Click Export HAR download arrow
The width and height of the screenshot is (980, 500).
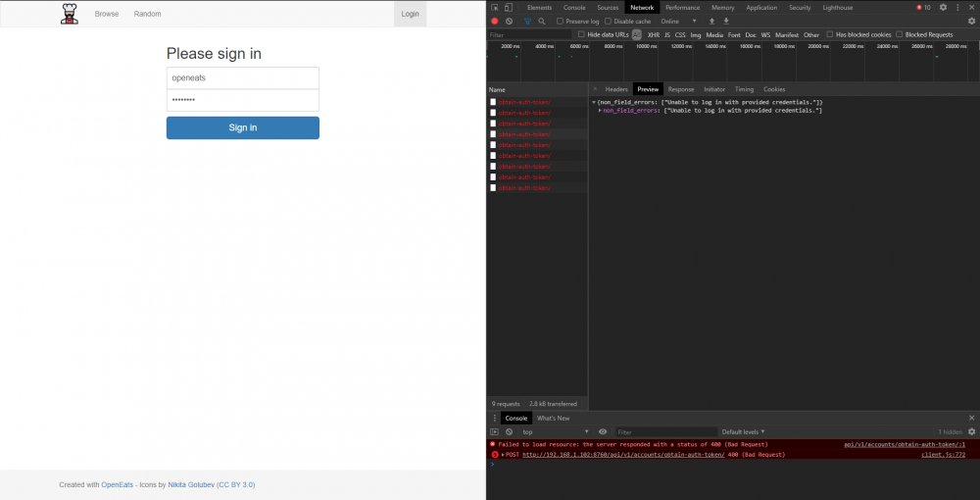click(x=726, y=22)
